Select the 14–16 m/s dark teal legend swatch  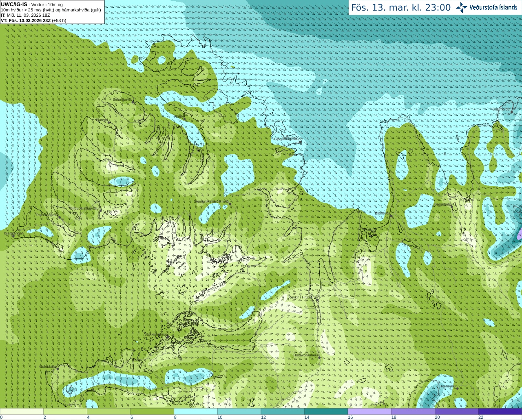point(326,411)
